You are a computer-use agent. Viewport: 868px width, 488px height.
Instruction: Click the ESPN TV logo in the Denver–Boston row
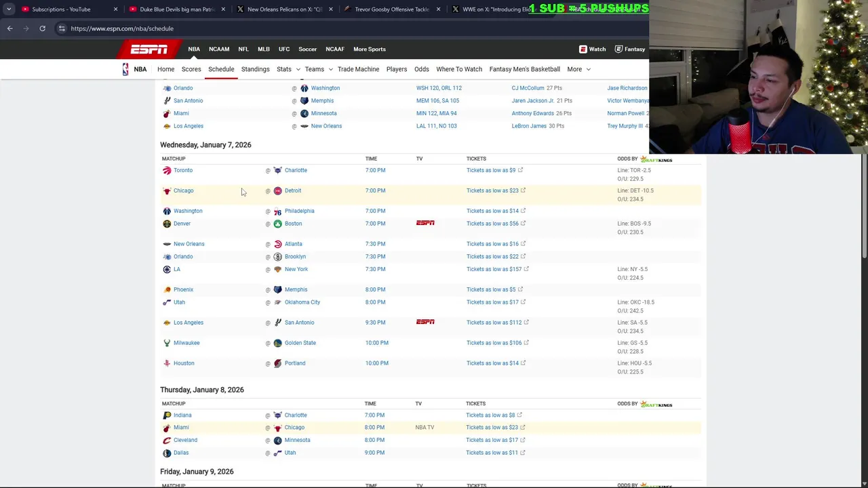tap(425, 223)
